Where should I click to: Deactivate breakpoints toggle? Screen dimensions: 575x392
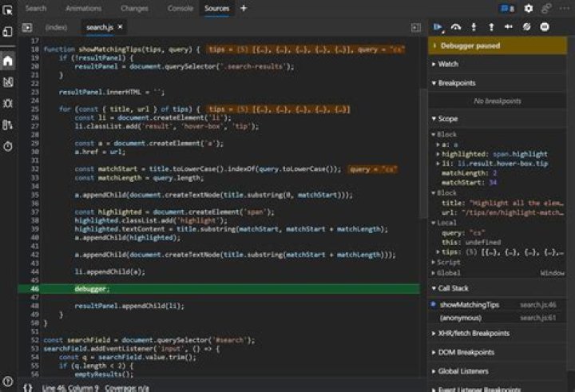point(526,27)
